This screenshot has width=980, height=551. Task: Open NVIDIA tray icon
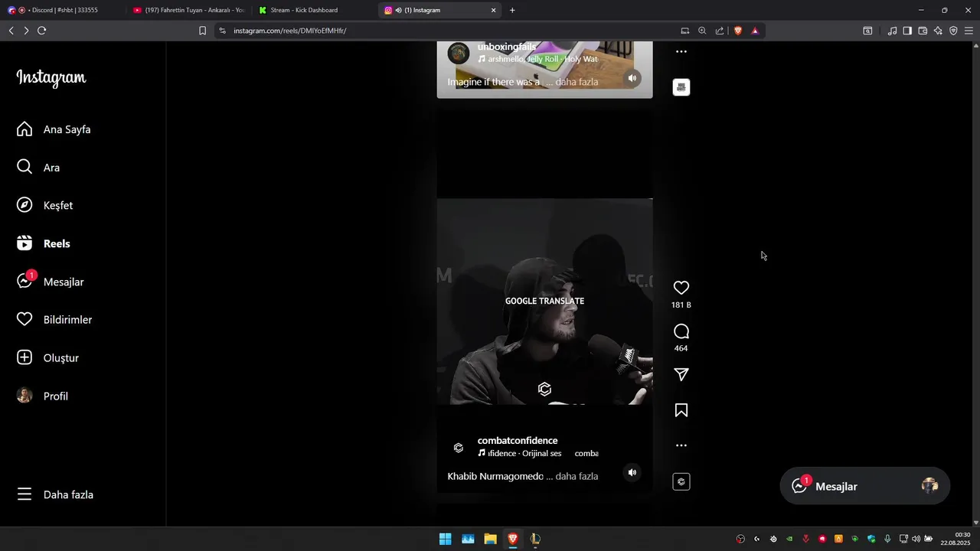(789, 539)
